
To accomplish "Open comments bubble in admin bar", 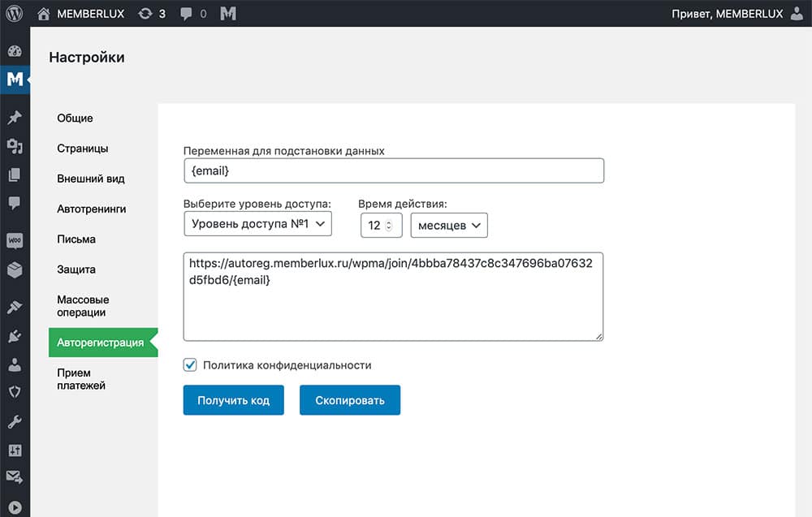I will coord(192,14).
